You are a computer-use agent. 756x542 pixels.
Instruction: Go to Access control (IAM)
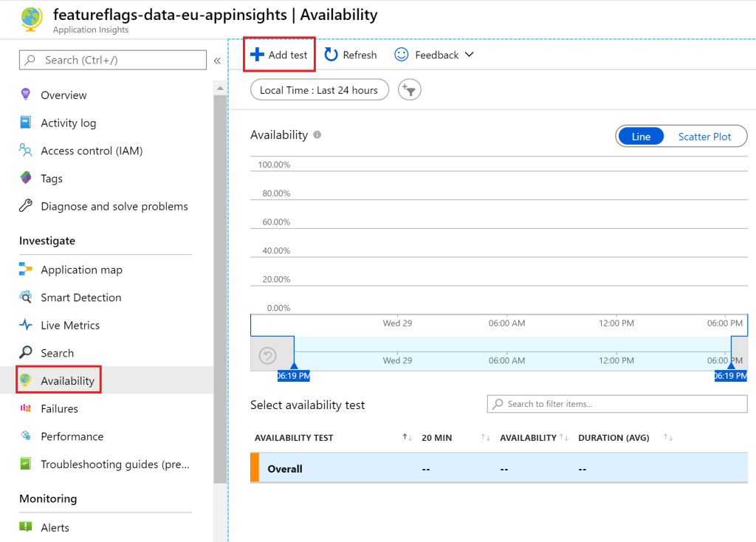(92, 151)
